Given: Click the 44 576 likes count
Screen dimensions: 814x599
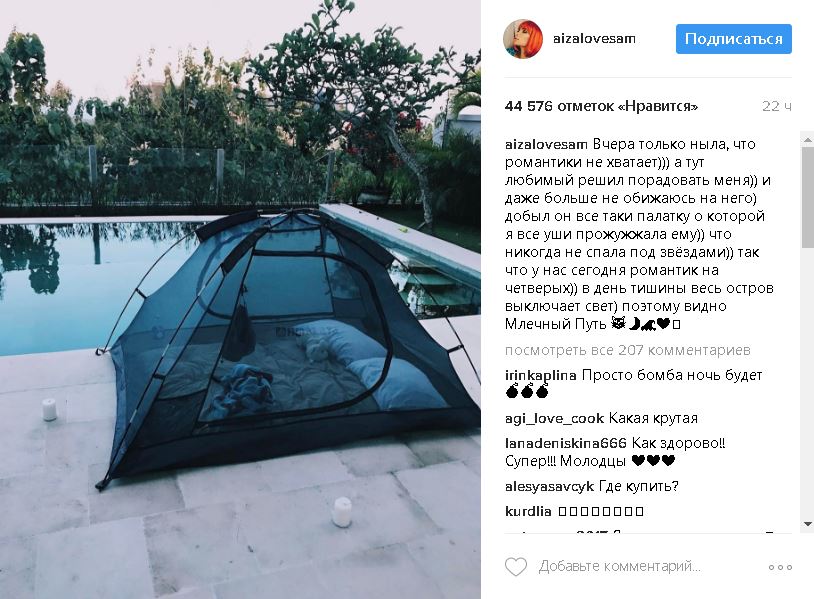Looking at the screenshot, I should coord(601,106).
